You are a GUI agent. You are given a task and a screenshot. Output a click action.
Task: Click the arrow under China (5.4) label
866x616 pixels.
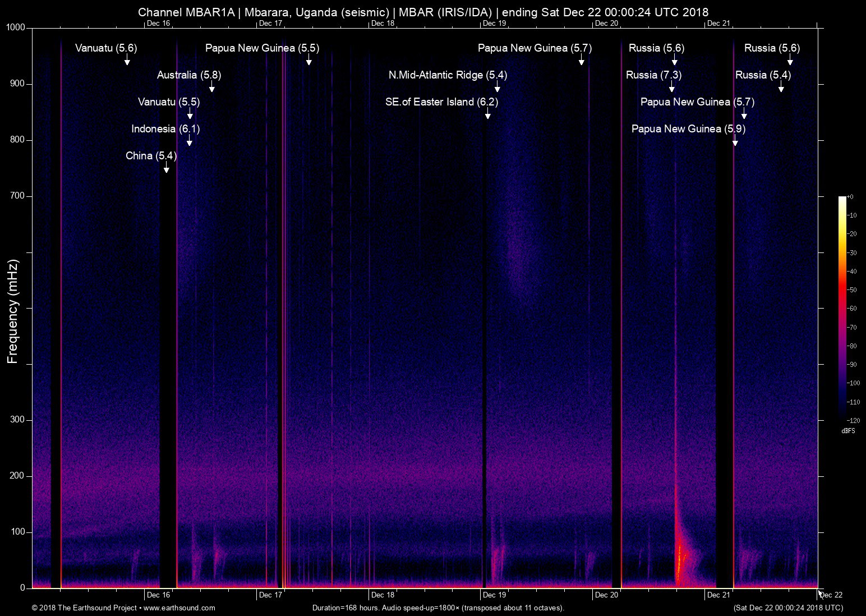167,168
